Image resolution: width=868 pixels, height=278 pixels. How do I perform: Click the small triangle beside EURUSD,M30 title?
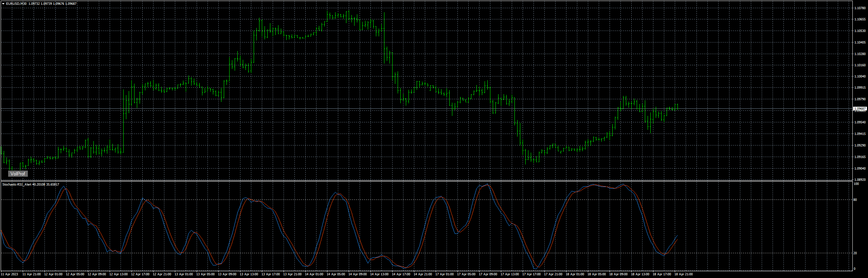coord(3,4)
